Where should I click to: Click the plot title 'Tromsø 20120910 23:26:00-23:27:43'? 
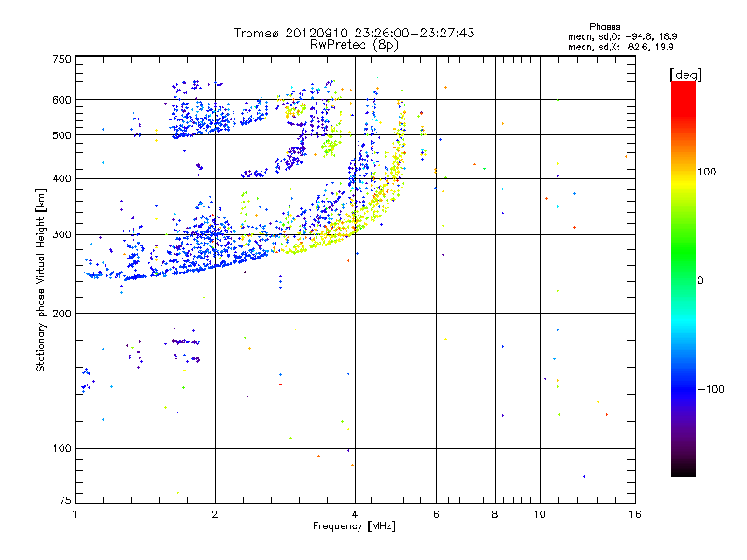(x=355, y=33)
